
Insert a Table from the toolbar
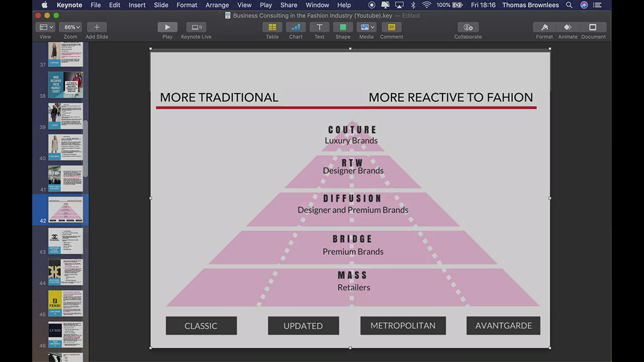tap(272, 27)
